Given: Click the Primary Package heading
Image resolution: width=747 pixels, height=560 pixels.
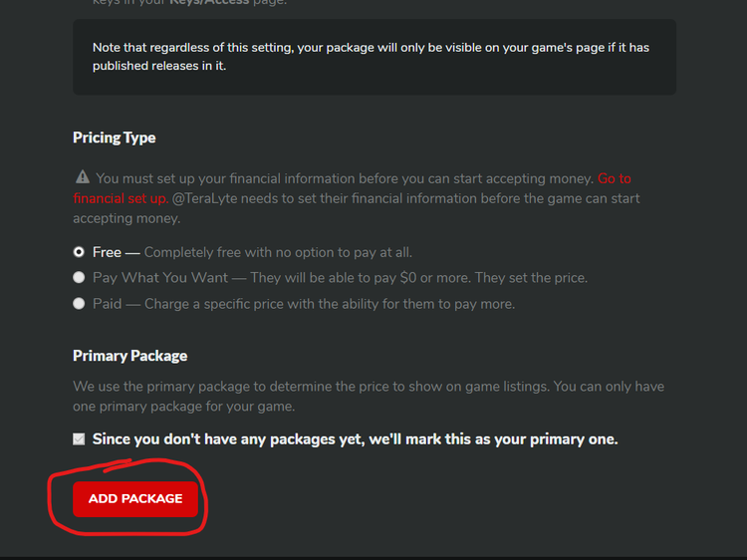Looking at the screenshot, I should [x=129, y=356].
